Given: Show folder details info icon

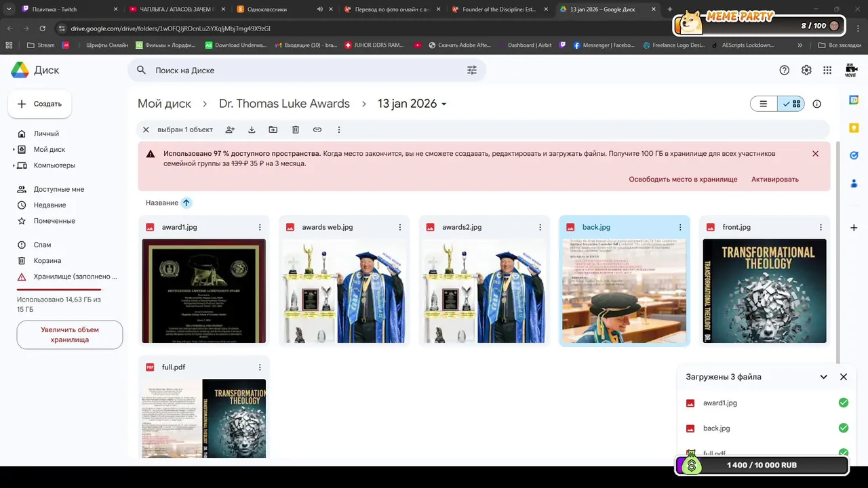Looking at the screenshot, I should click(x=817, y=104).
